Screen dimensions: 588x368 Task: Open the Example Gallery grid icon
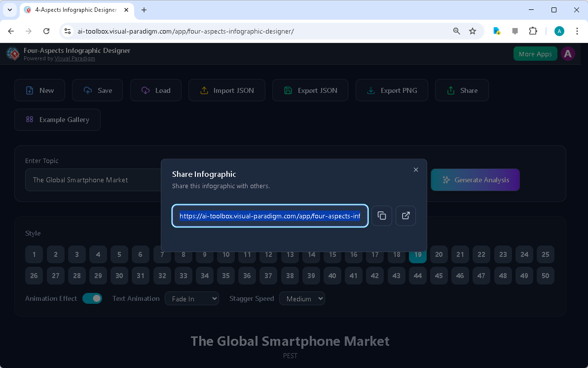coord(30,120)
